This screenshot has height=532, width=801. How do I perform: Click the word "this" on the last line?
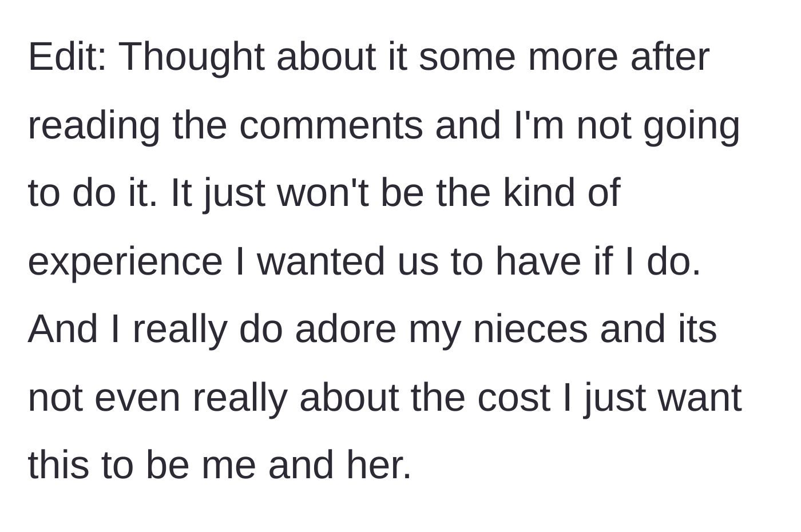pos(58,465)
